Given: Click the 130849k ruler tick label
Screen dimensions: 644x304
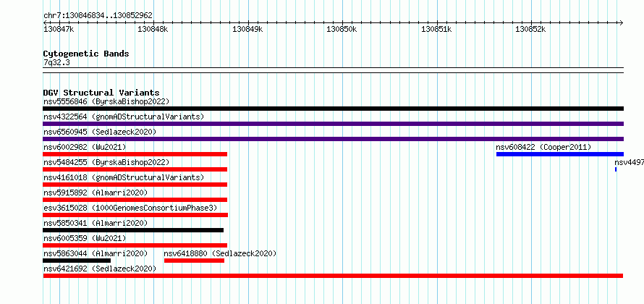Looking at the screenshot, I should tap(247, 29).
